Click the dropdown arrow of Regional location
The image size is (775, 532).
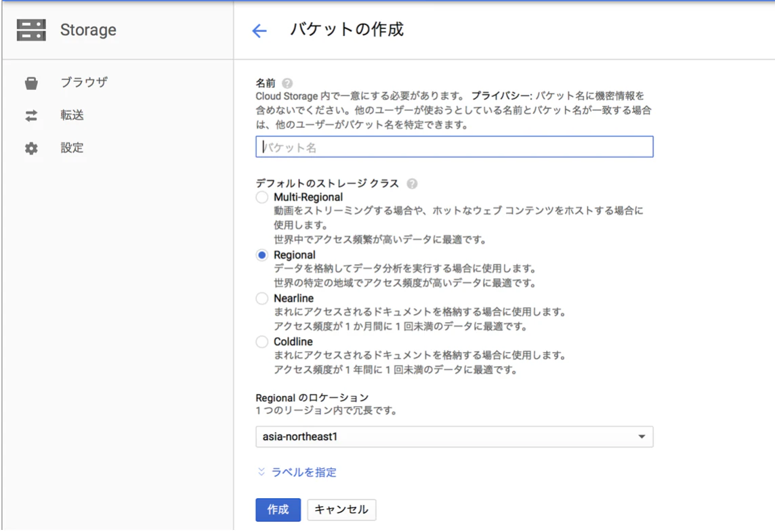(x=642, y=437)
